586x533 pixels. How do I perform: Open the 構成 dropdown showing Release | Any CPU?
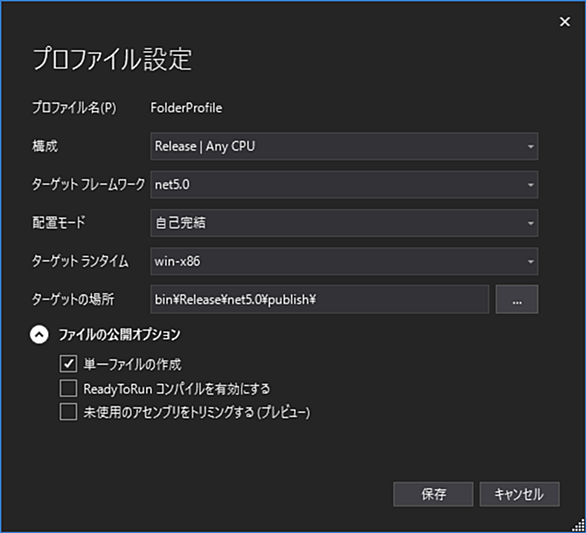(344, 146)
